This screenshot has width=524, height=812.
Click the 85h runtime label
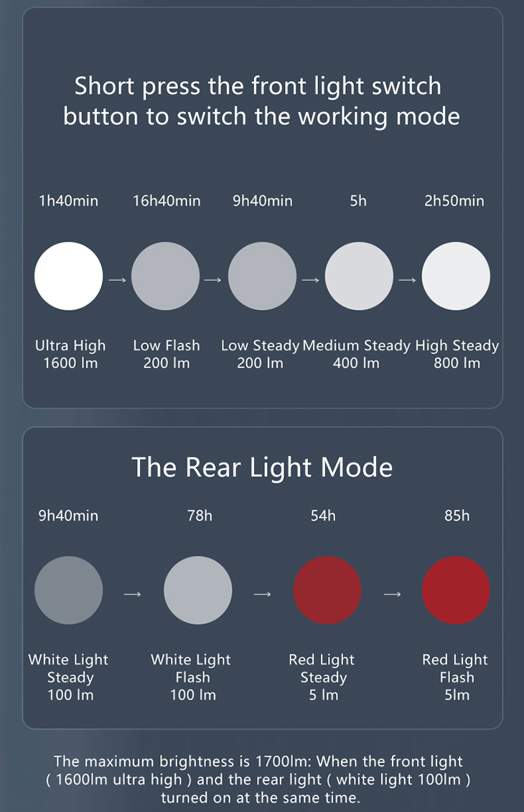click(457, 516)
